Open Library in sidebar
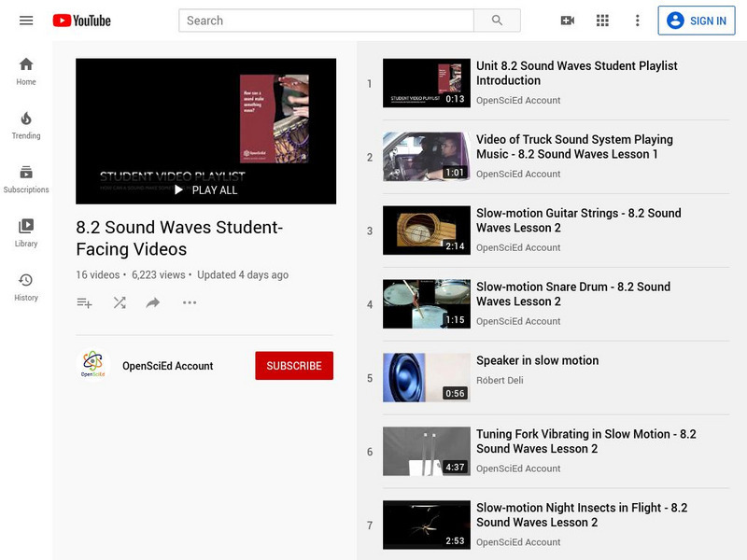This screenshot has width=747, height=560. [x=26, y=233]
